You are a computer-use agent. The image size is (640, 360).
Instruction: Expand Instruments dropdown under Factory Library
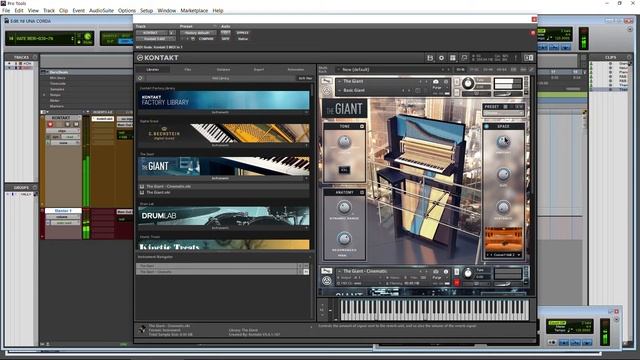click(x=224, y=112)
